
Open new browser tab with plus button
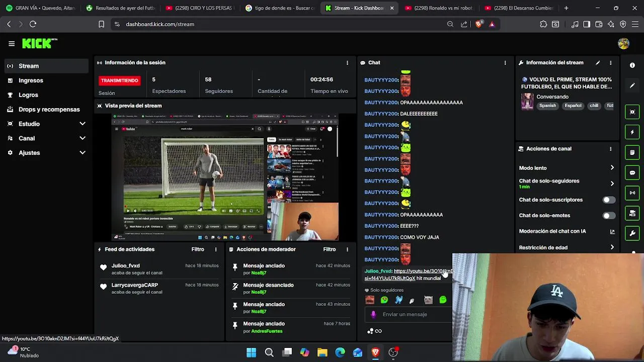(566, 8)
